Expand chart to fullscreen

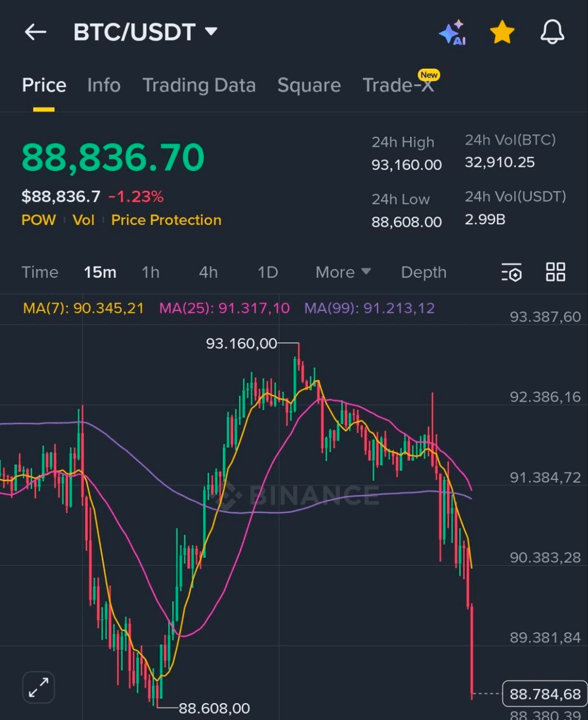[x=38, y=687]
